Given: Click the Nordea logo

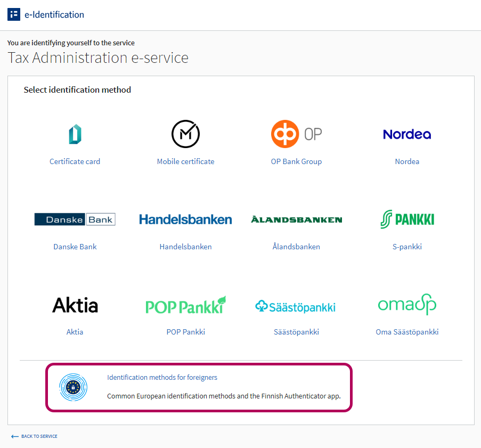Looking at the screenshot, I should tap(407, 134).
